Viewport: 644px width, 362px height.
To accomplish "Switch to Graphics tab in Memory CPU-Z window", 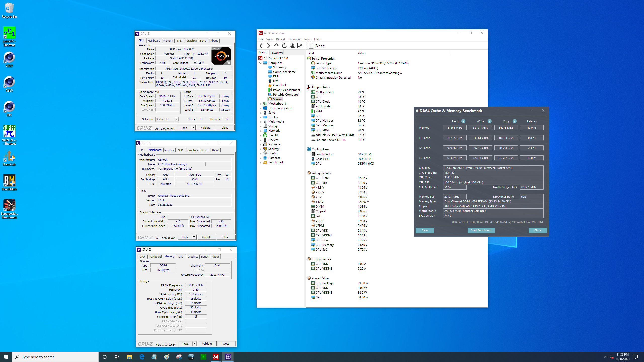I will [193, 257].
